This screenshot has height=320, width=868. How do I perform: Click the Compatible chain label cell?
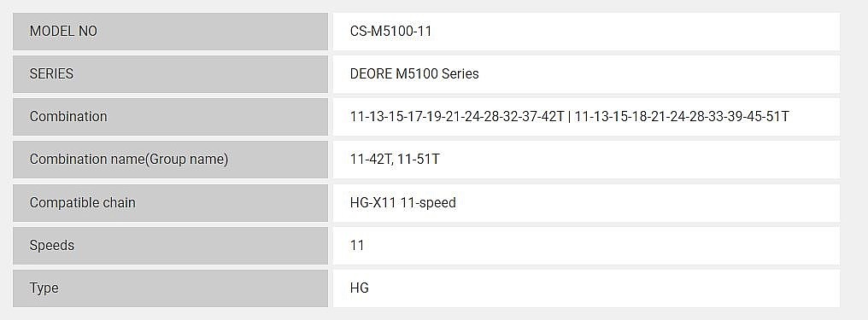point(171,203)
